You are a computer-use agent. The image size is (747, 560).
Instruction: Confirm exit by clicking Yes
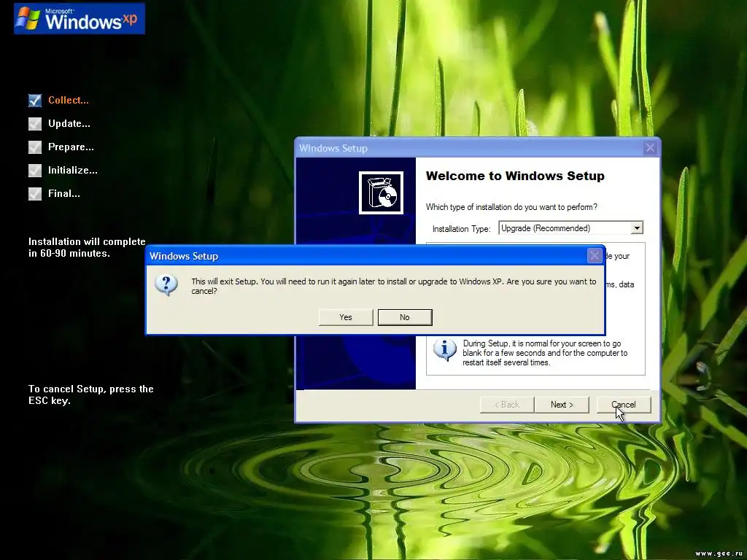coord(345,317)
